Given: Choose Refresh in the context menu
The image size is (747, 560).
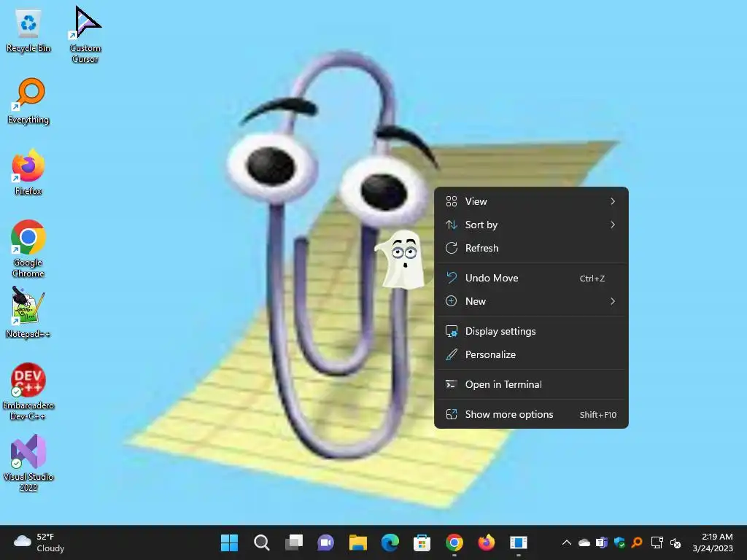Looking at the screenshot, I should [531, 248].
